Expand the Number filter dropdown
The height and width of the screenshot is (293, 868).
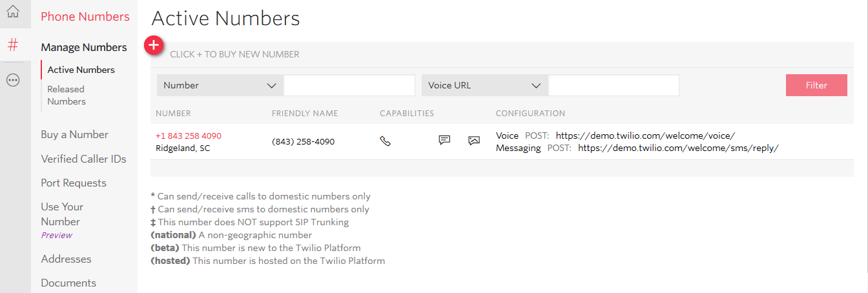[x=220, y=85]
